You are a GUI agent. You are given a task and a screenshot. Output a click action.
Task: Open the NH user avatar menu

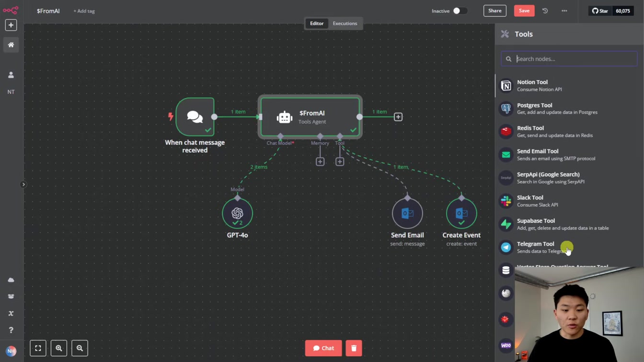[11, 351]
